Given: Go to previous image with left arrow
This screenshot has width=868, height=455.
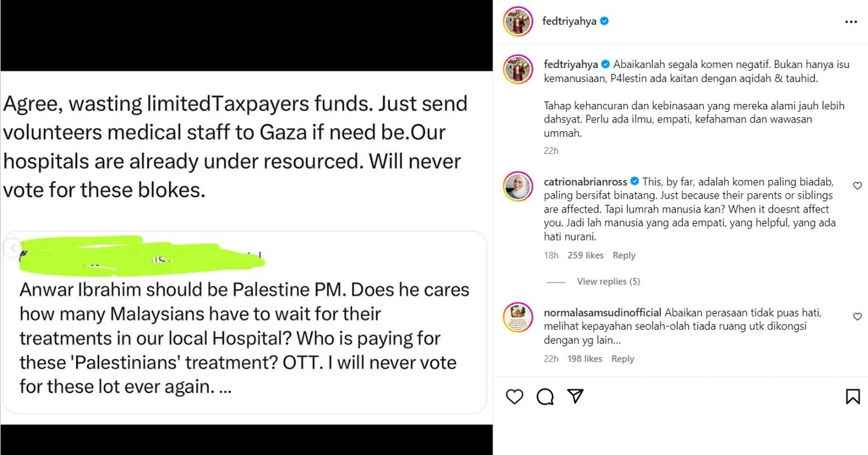Looking at the screenshot, I should (11, 248).
